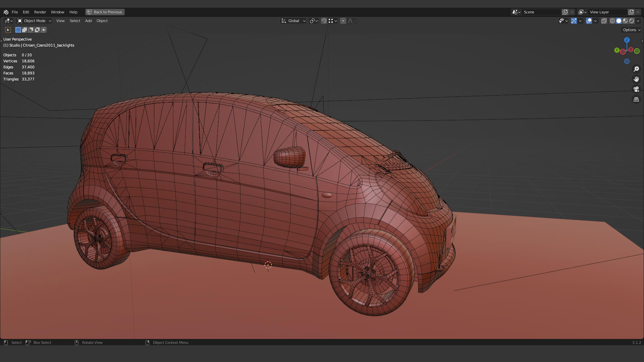Image resolution: width=644 pixels, height=362 pixels.
Task: Open the Scene browse dropdown icon
Action: [x=516, y=12]
